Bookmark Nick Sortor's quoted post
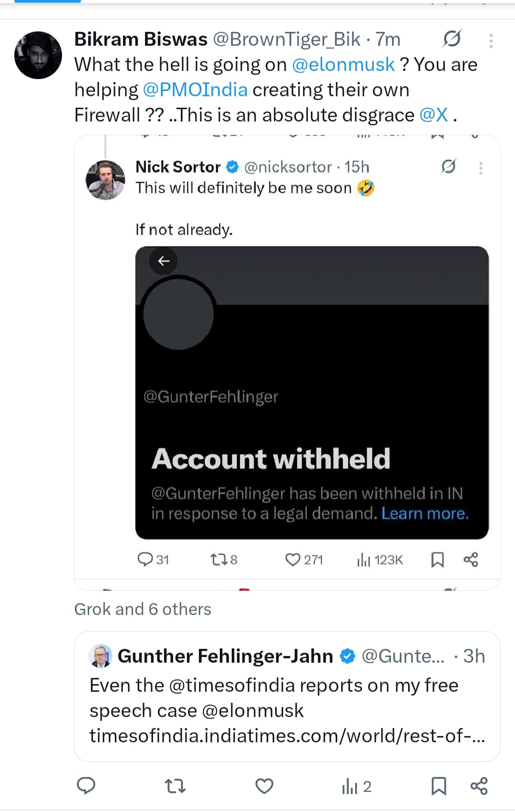 point(437,559)
